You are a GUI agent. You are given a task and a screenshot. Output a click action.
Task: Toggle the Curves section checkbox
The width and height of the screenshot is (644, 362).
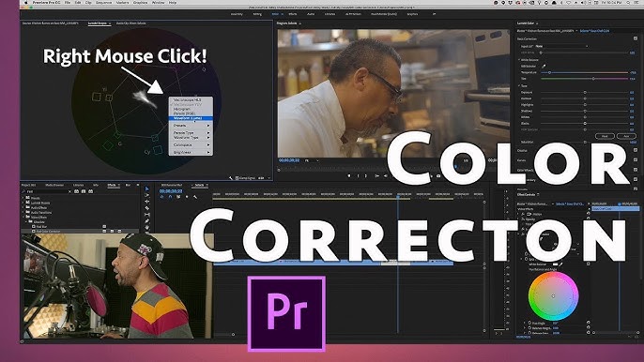pos(636,160)
